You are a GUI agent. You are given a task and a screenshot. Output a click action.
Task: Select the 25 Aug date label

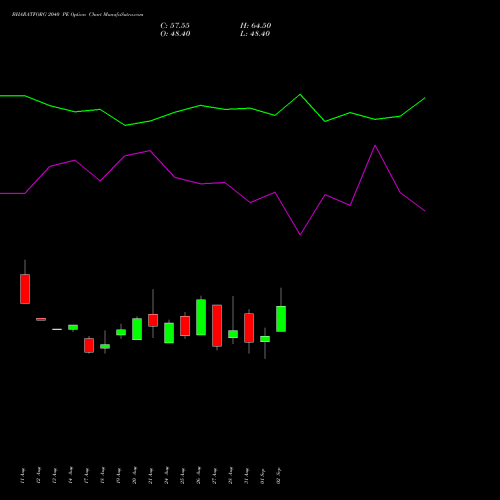click(182, 476)
